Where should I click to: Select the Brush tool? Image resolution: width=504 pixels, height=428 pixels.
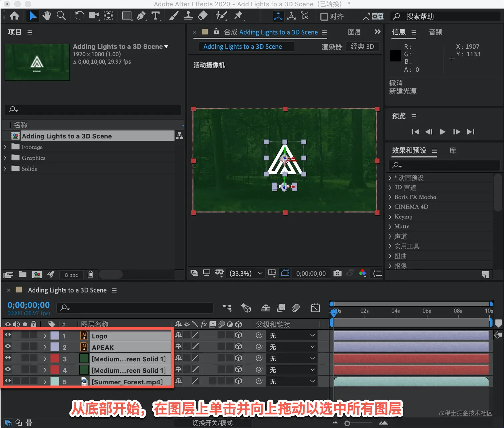coord(174,16)
